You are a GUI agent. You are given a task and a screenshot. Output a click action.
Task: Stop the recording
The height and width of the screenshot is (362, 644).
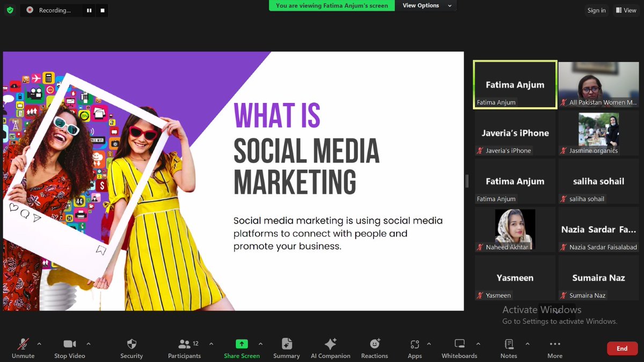[x=102, y=10]
